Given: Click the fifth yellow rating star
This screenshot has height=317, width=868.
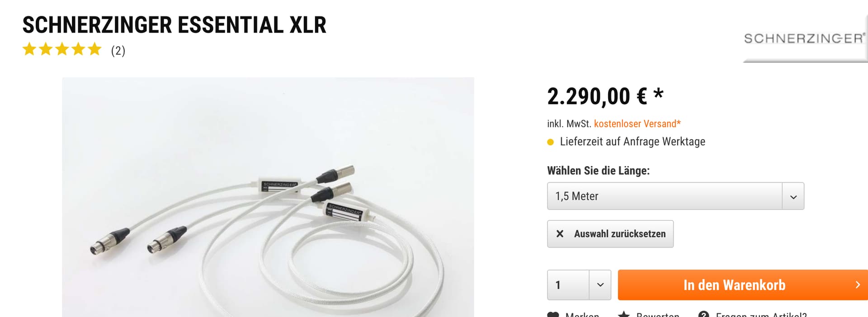Looking at the screenshot, I should coord(95,49).
